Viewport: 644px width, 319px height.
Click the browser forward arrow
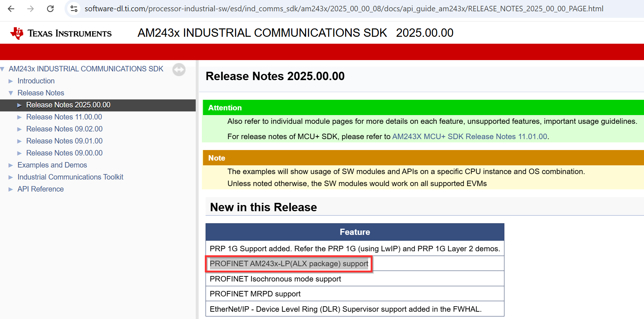[x=31, y=9]
